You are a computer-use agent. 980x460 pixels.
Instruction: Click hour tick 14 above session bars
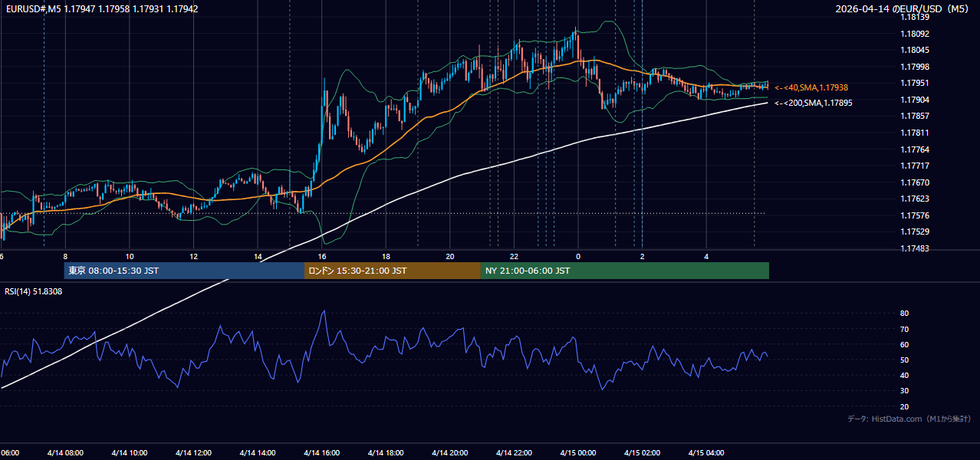pyautogui.click(x=258, y=256)
